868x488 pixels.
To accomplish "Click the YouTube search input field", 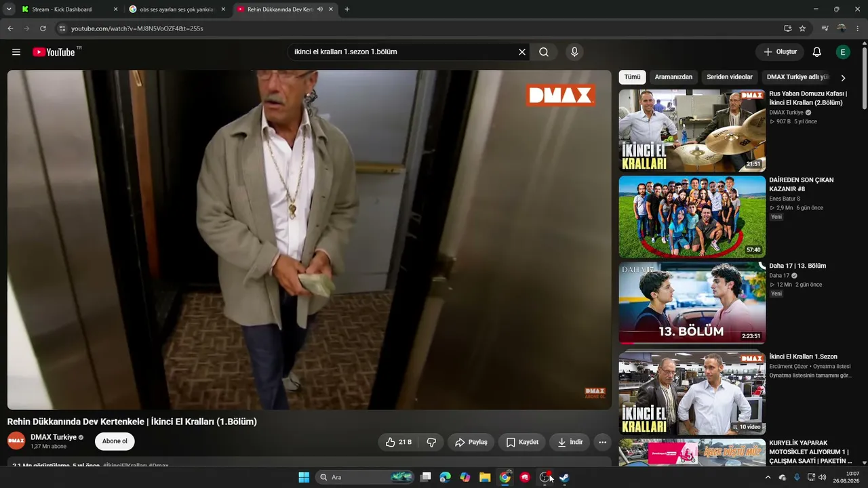I will point(402,52).
